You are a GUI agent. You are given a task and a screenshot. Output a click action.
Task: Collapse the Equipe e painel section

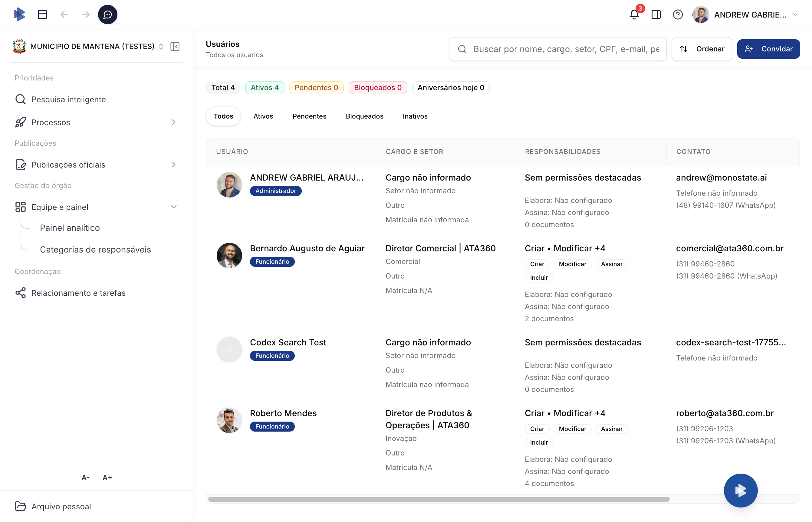point(174,207)
